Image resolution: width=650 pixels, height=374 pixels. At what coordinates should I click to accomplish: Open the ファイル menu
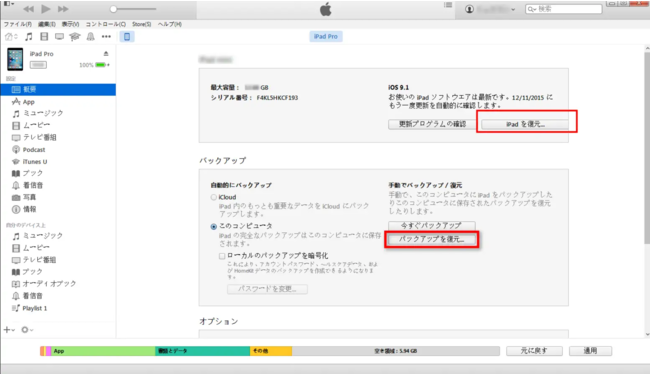(17, 24)
